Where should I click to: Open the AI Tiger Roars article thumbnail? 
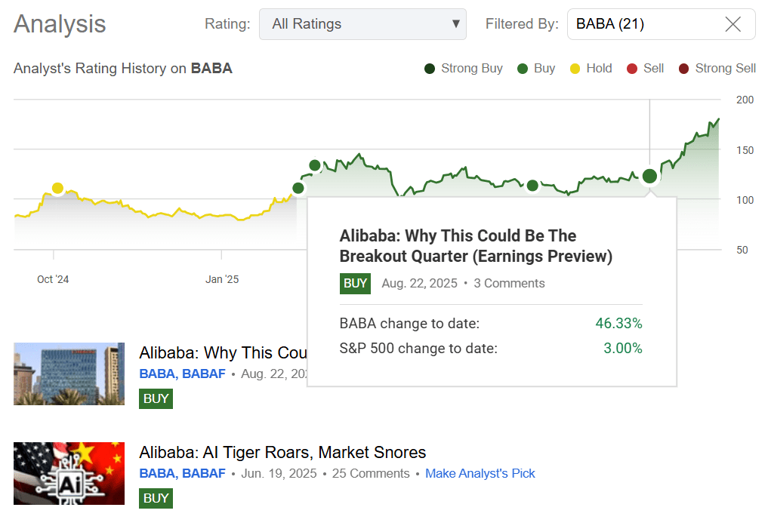point(69,473)
